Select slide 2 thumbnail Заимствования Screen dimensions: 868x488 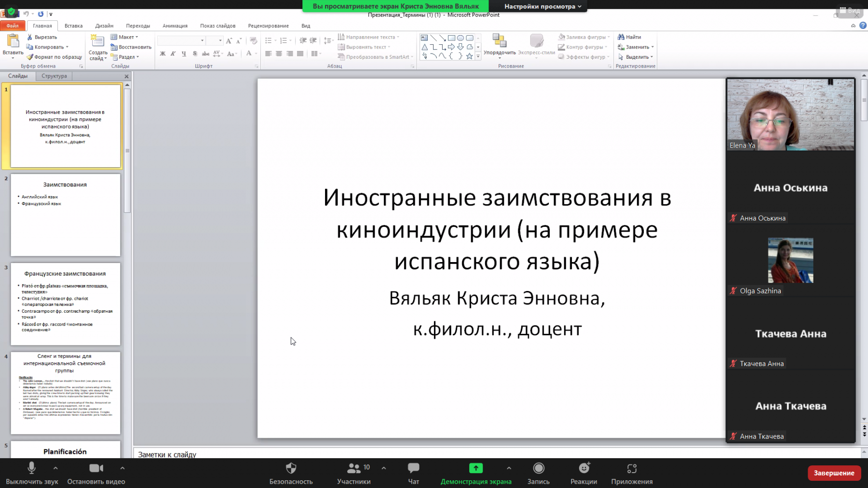66,215
